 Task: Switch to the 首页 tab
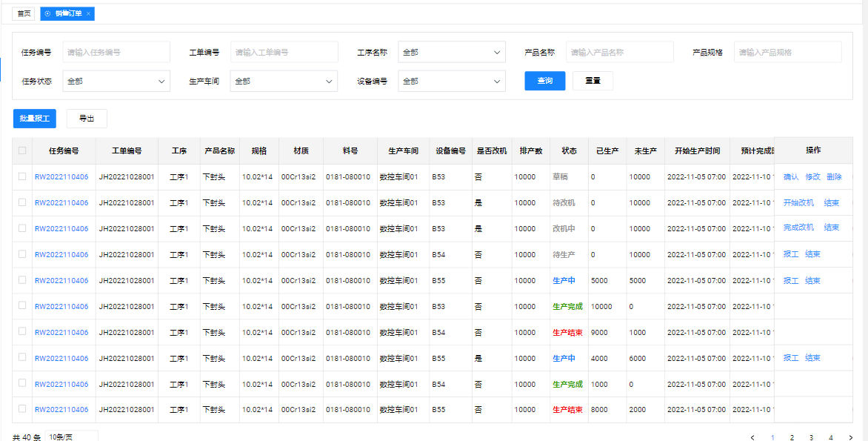click(24, 14)
